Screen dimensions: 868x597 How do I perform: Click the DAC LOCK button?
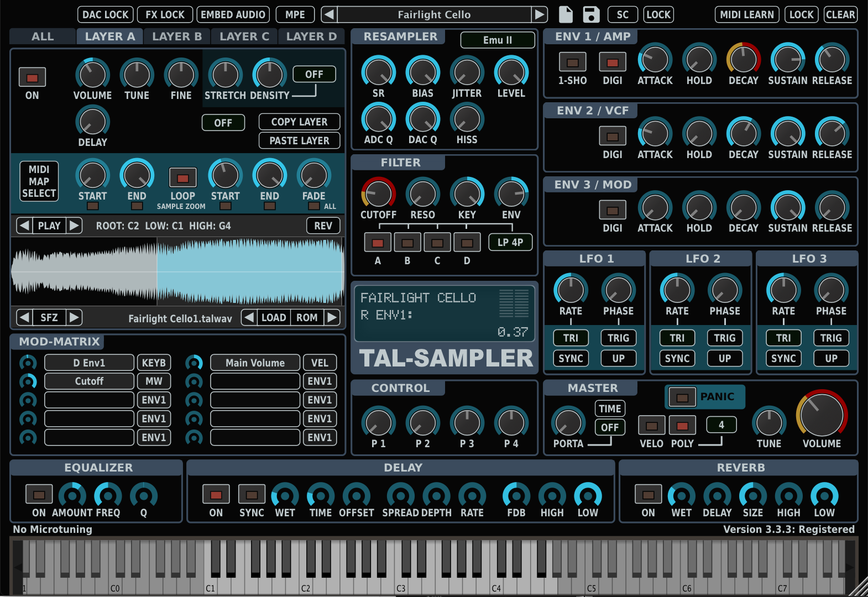(105, 14)
